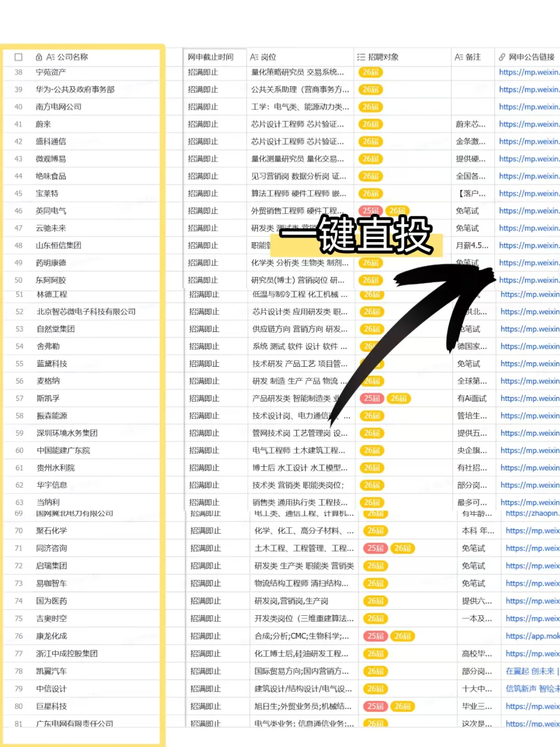Select company cell 东阿阿胶
This screenshot has height=747, width=560.
pyautogui.click(x=51, y=280)
